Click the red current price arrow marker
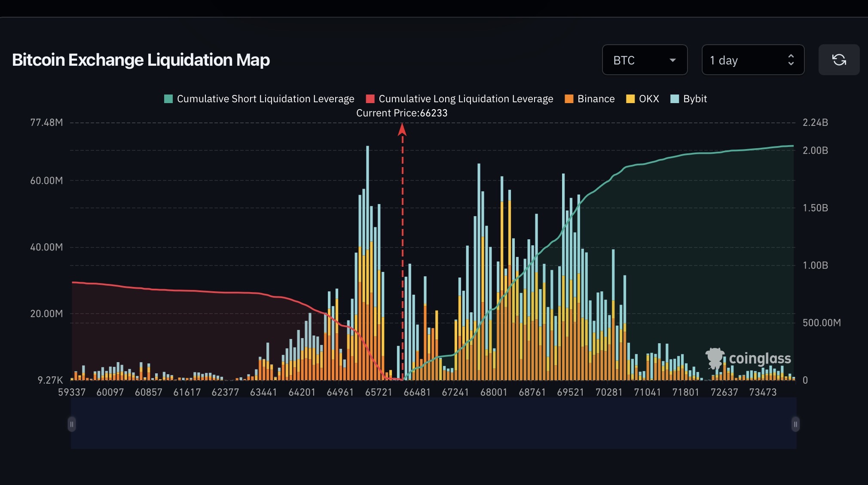Screen dimensions: 868x485 coord(402,129)
